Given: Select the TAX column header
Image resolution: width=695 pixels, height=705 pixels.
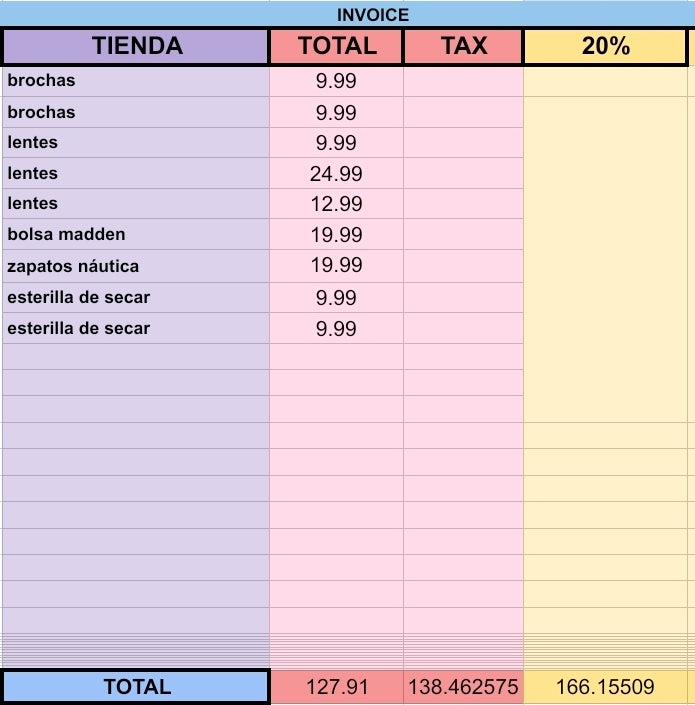Looking at the screenshot, I should click(463, 46).
